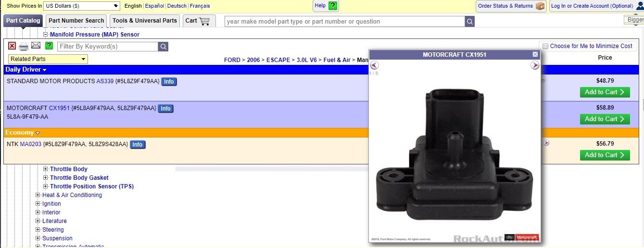The width and height of the screenshot is (644, 248).
Task: Open the Show Prices In currency dropdown
Action: click(x=82, y=6)
